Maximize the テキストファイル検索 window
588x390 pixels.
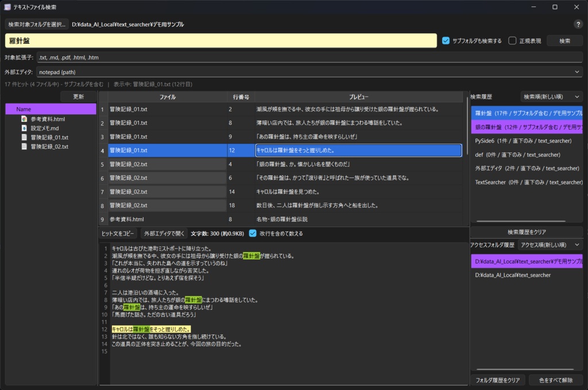(555, 7)
